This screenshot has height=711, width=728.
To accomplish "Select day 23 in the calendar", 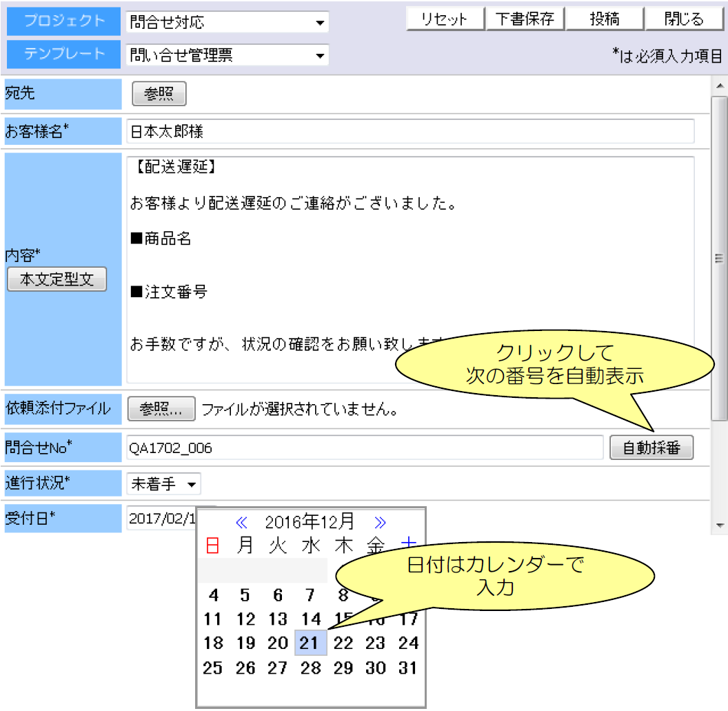I will click(x=375, y=643).
